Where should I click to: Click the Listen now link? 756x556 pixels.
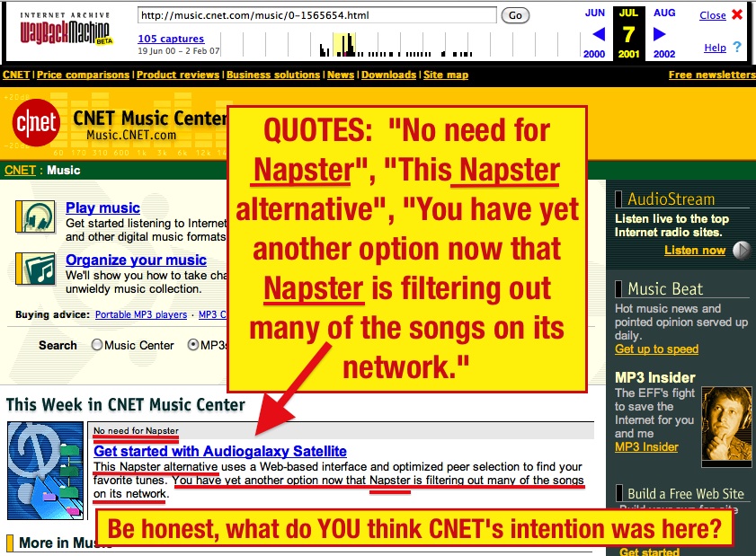click(695, 250)
